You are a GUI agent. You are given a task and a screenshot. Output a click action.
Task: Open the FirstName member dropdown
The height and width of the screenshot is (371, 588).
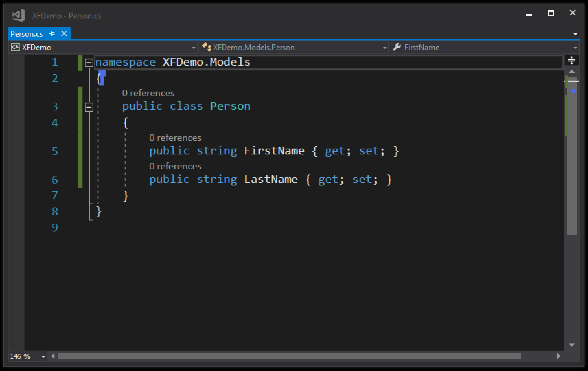coord(575,48)
